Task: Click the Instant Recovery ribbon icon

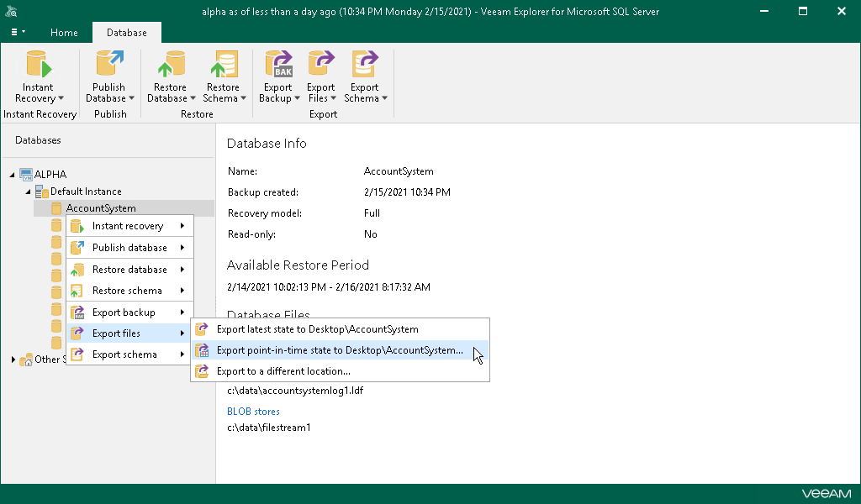Action: [39, 64]
